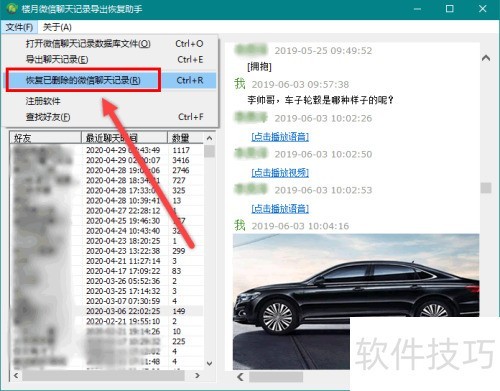Select row dated 2020-04-28 17:33 with 325

[x=107, y=190]
